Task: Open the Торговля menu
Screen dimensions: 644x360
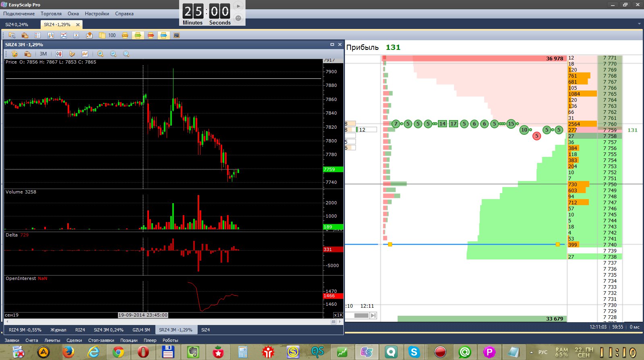Action: tap(51, 14)
